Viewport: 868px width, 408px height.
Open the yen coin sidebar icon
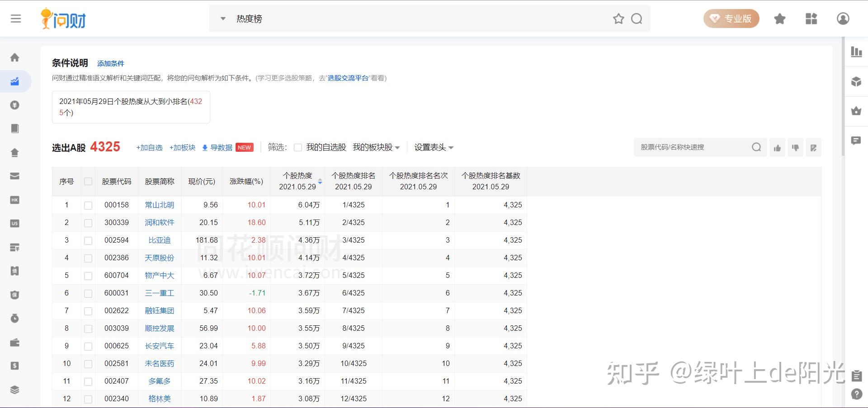(x=15, y=105)
